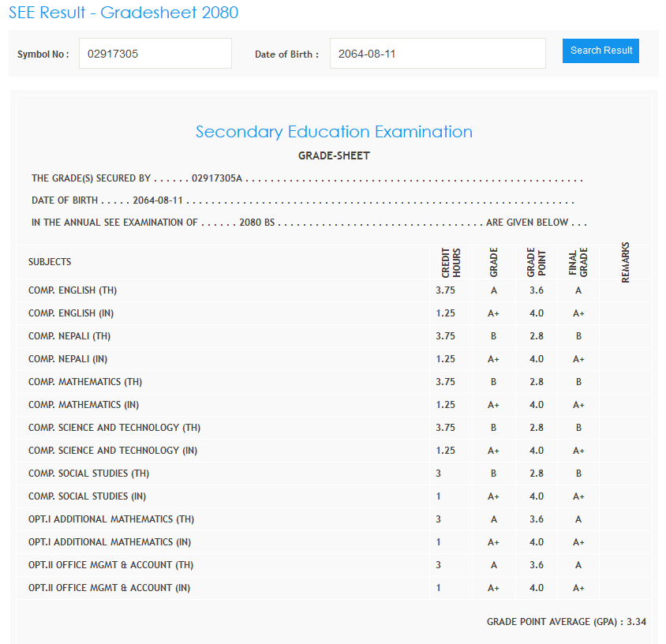Image resolution: width=666 pixels, height=644 pixels.
Task: Click OPT.I ADDITIONAL MATHEMATICS (TH) subject
Action: coord(111,519)
